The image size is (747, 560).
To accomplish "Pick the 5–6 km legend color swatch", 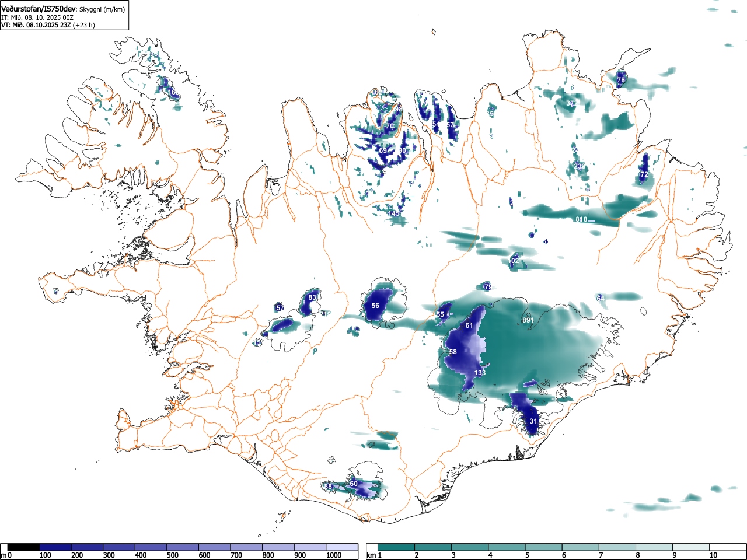I will pos(544,547).
